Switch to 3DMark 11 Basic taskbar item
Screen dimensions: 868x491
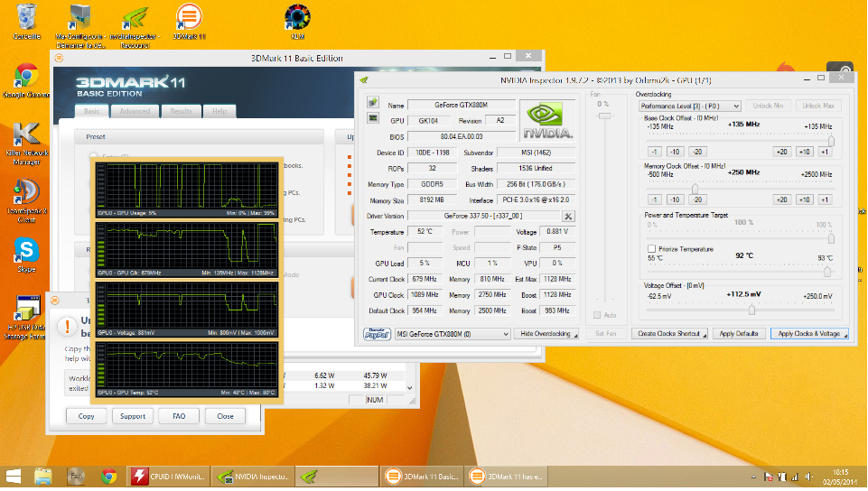(x=422, y=477)
